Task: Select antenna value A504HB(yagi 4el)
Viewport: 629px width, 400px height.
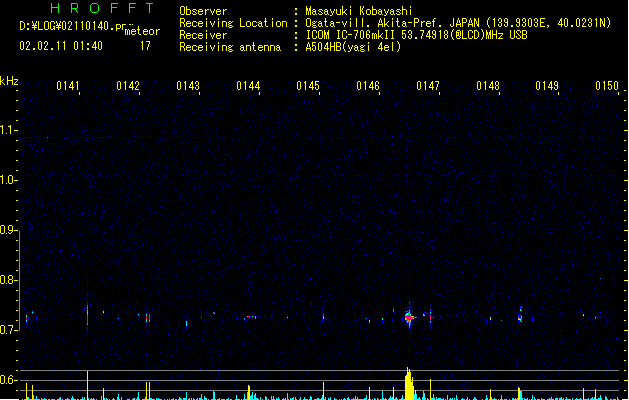Action: (353, 47)
